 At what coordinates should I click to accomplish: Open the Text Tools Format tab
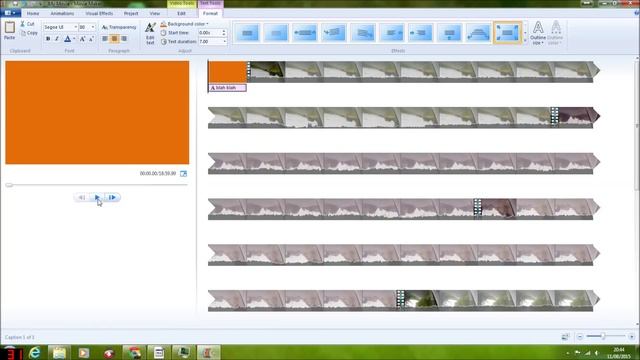point(210,13)
